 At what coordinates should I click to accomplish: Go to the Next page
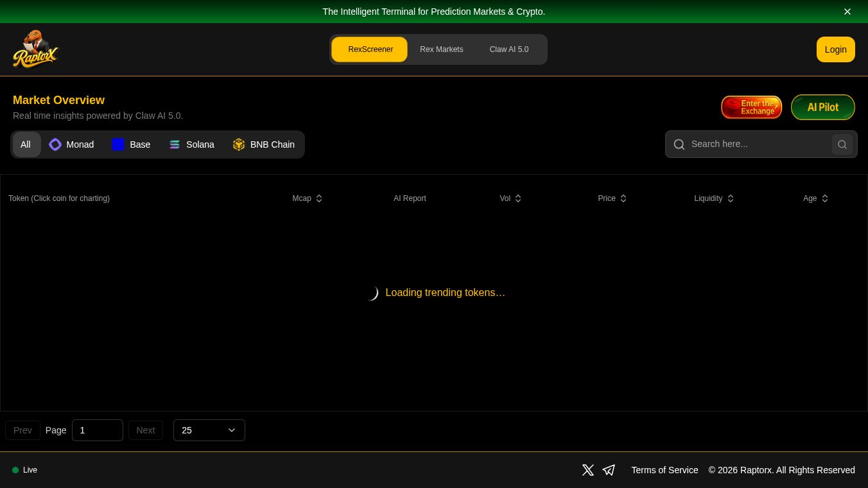click(146, 430)
